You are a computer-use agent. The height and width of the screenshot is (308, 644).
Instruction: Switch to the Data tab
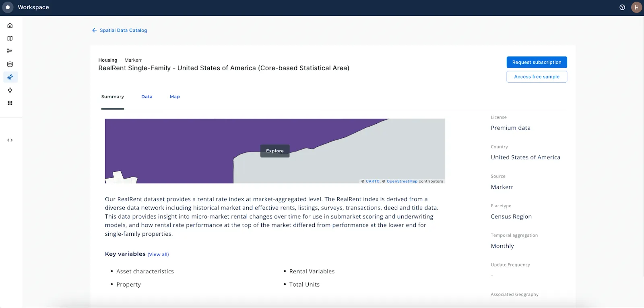point(147,96)
